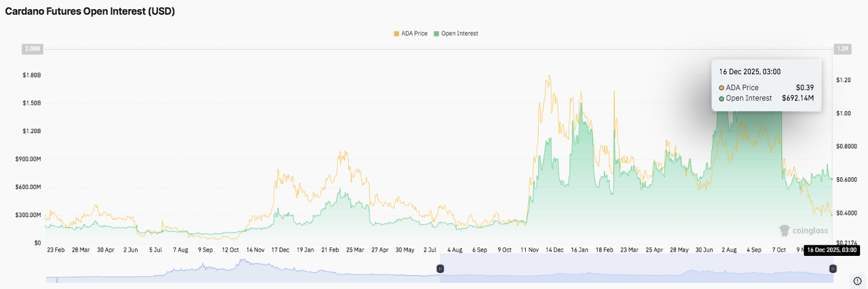The image size is (868, 289).
Task: Click the coinglass watermark logo
Action: tap(803, 231)
